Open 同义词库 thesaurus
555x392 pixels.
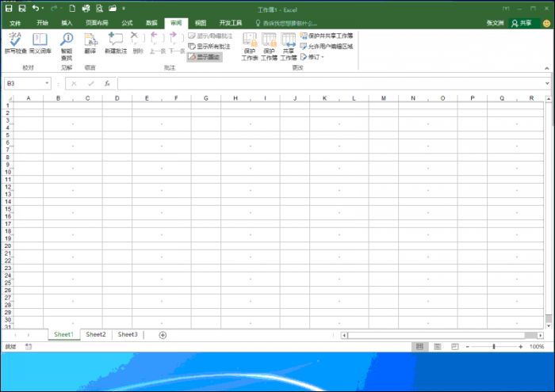click(x=40, y=43)
